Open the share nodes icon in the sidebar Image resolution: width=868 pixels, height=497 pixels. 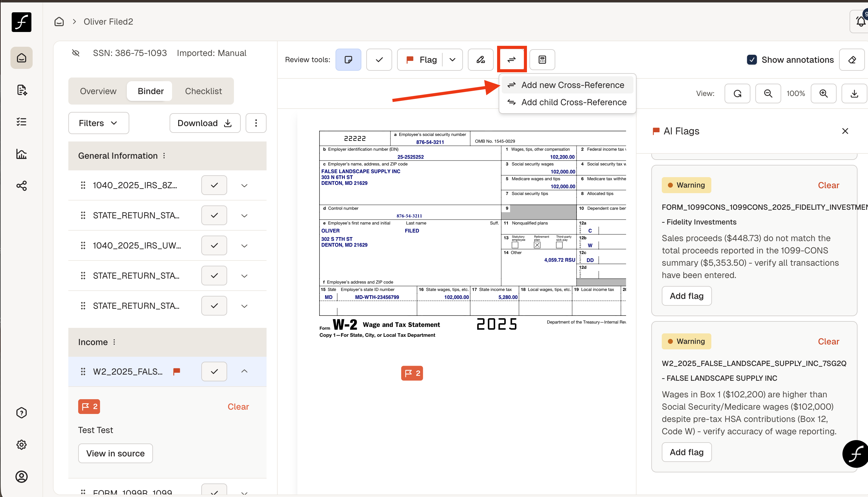tap(22, 186)
